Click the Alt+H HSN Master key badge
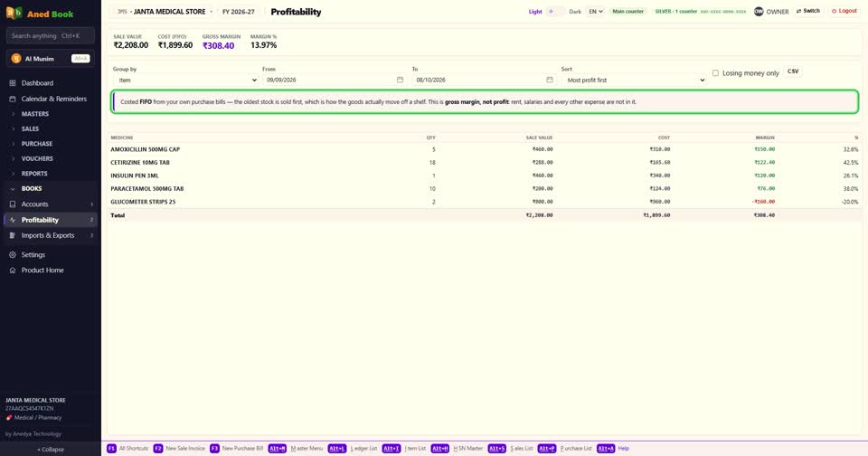The width and height of the screenshot is (868, 456). pos(440,448)
